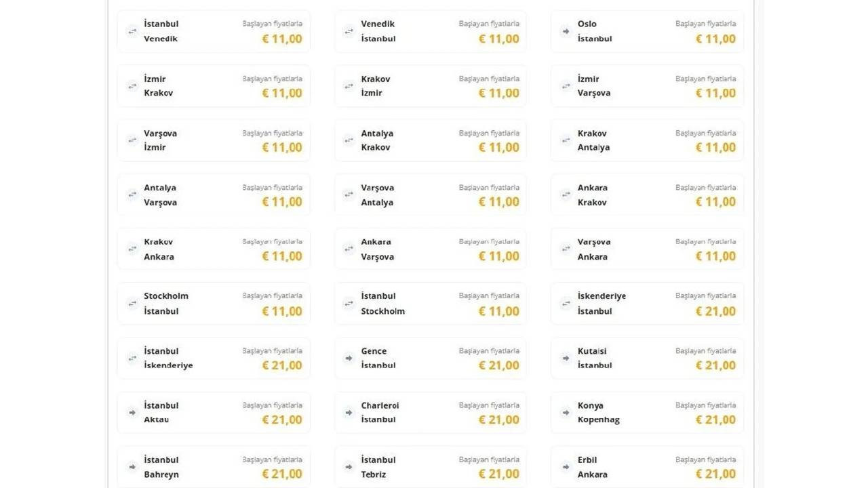Open the Varşova to İzmir fare card

click(214, 140)
